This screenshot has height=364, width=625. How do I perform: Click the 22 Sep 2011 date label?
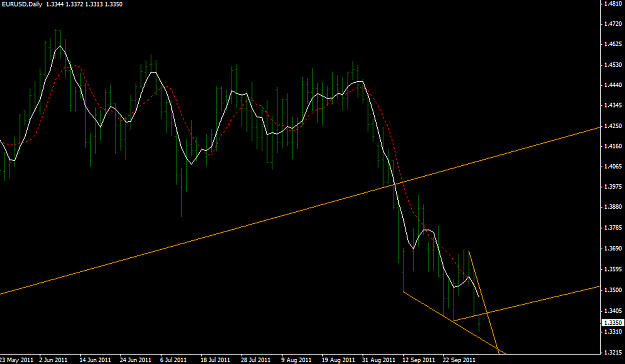tap(459, 360)
